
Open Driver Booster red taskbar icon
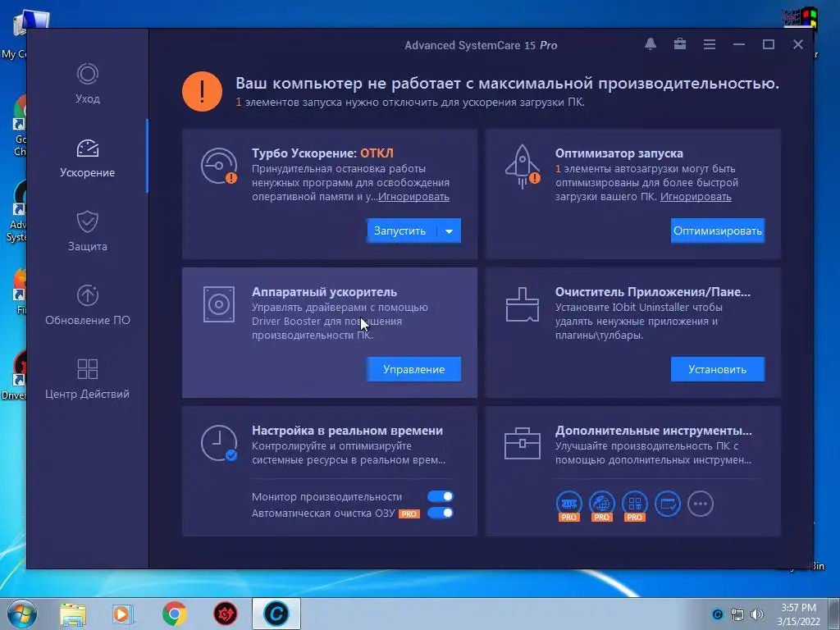(x=226, y=614)
